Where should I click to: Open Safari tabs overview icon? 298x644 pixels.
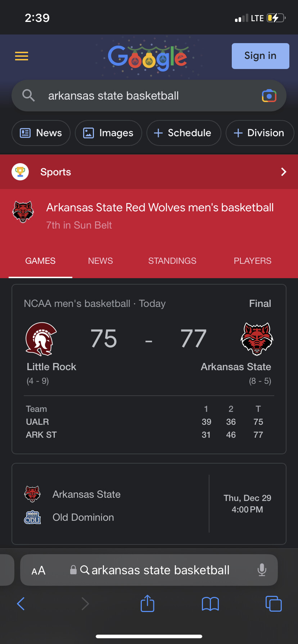pyautogui.click(x=274, y=603)
